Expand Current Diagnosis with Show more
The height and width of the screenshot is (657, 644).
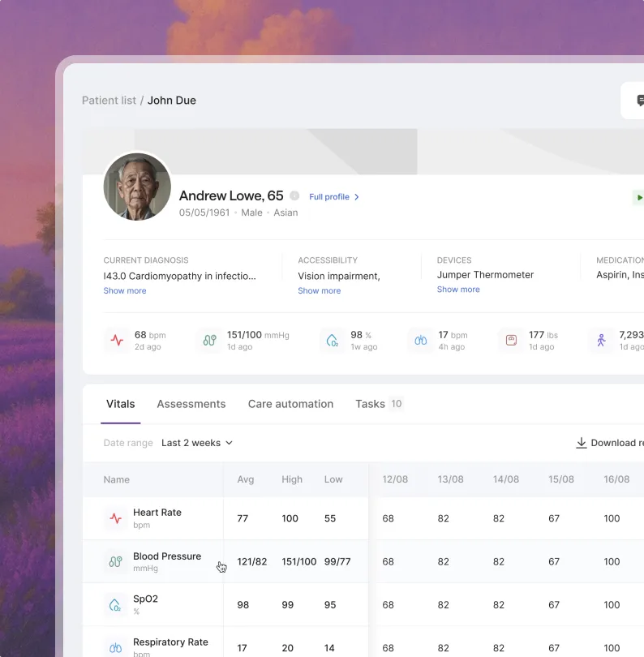(x=125, y=291)
